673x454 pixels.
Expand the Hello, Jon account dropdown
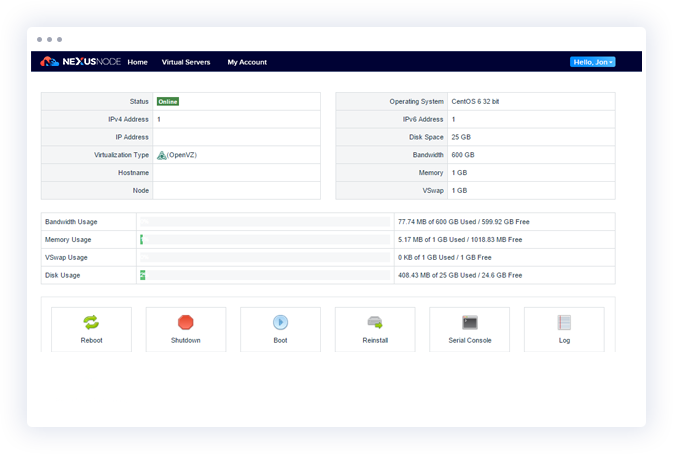[592, 62]
